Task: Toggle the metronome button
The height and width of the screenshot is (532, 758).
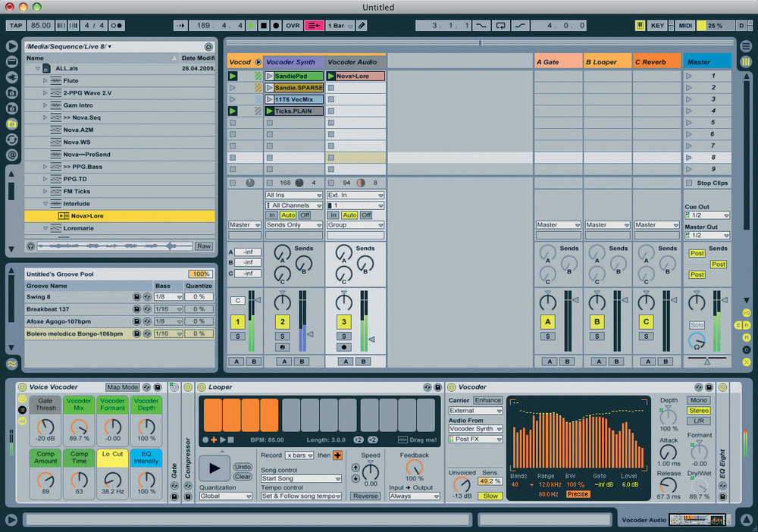Action: coord(117,26)
